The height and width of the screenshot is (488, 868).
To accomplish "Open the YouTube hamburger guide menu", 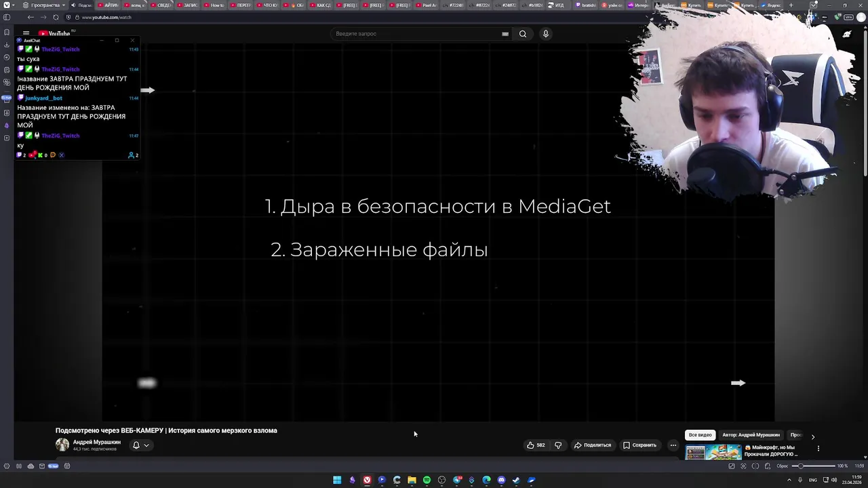I will (x=26, y=33).
